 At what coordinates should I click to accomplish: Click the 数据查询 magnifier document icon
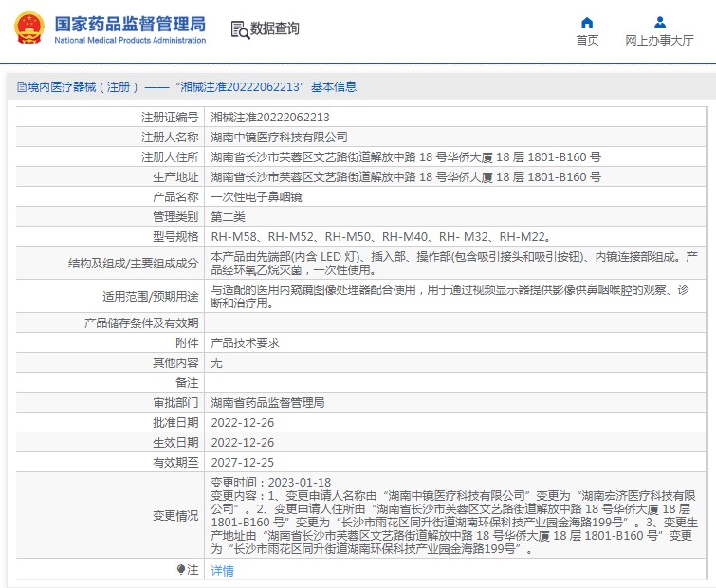[x=240, y=28]
